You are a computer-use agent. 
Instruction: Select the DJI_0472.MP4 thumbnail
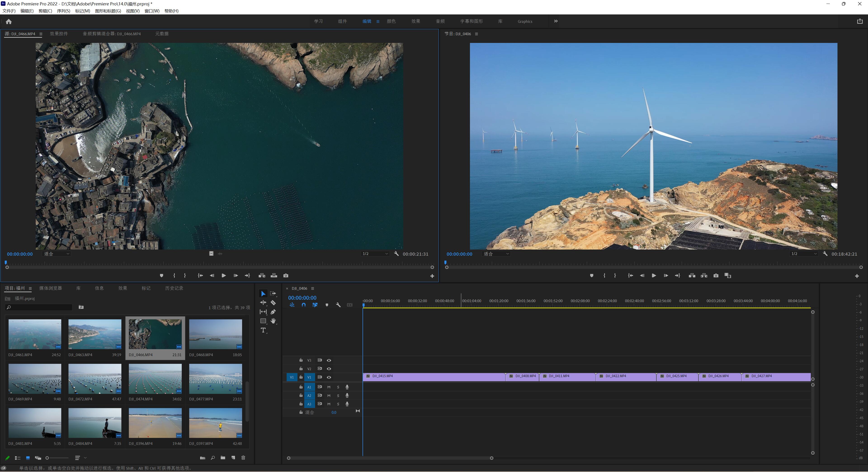coord(95,379)
